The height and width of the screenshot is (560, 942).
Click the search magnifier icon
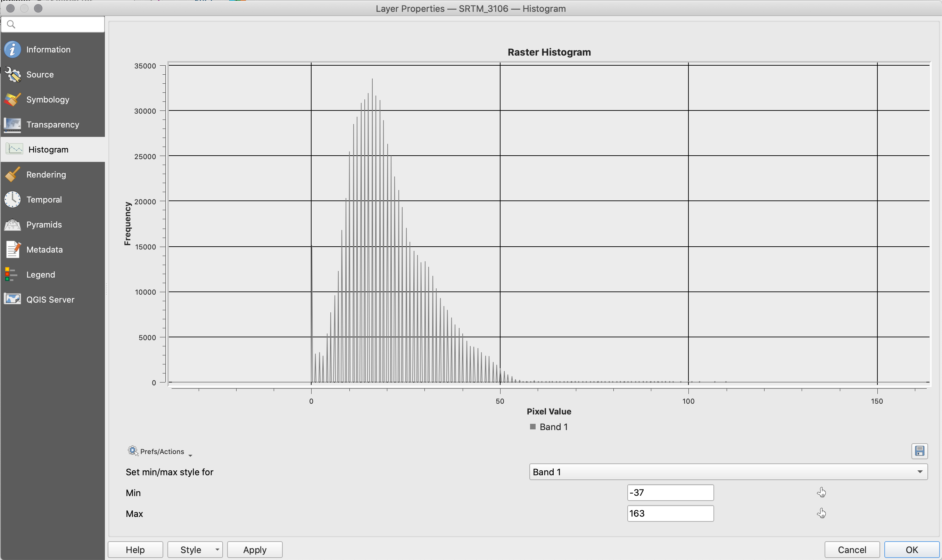(11, 25)
